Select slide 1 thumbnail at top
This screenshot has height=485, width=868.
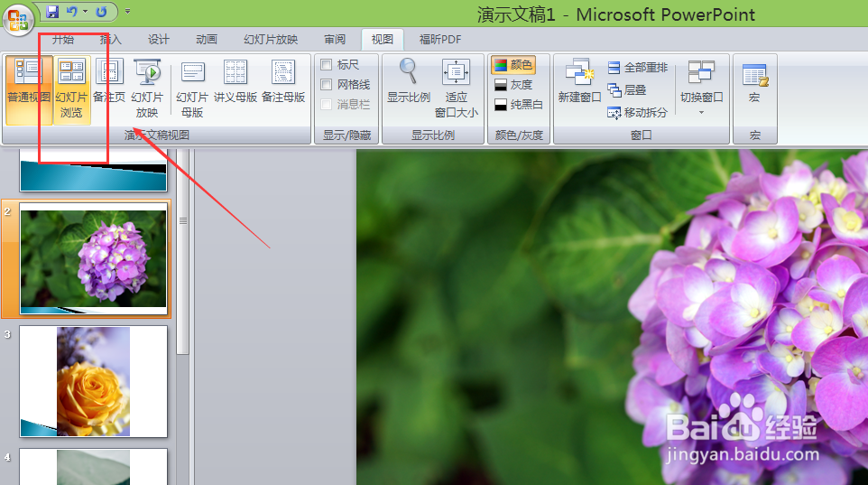[93, 171]
